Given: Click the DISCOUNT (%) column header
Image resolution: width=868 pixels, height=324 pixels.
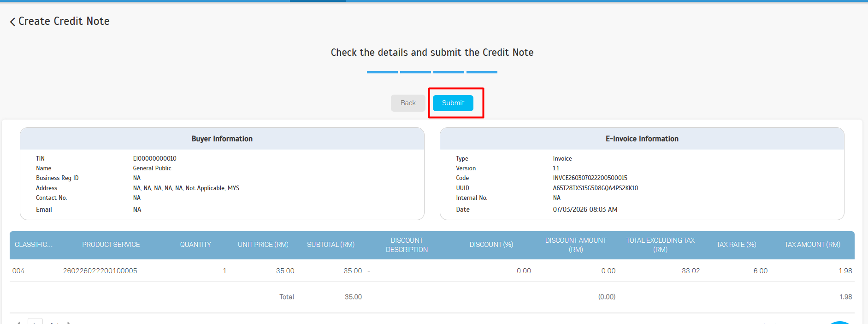Looking at the screenshot, I should click(x=491, y=245).
